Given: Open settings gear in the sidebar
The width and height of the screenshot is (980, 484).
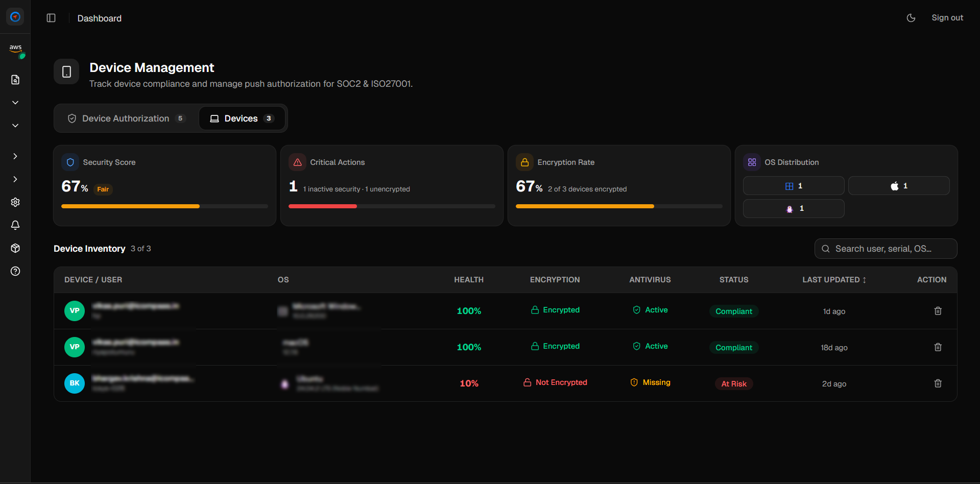Looking at the screenshot, I should click(15, 202).
